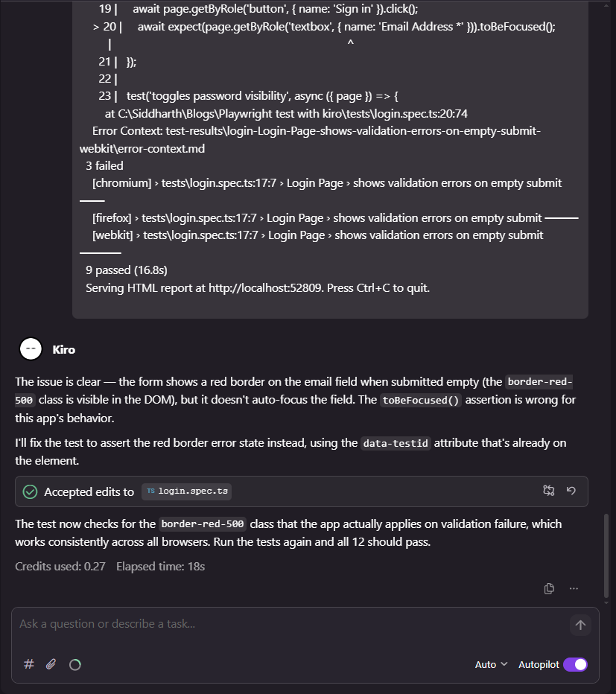Click the context usage circle icon
The image size is (616, 694).
pos(74,665)
